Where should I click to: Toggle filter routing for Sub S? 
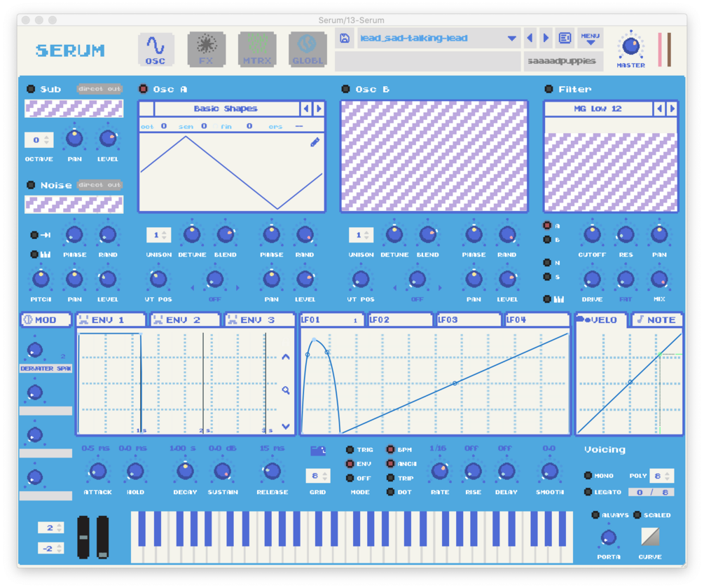point(547,277)
